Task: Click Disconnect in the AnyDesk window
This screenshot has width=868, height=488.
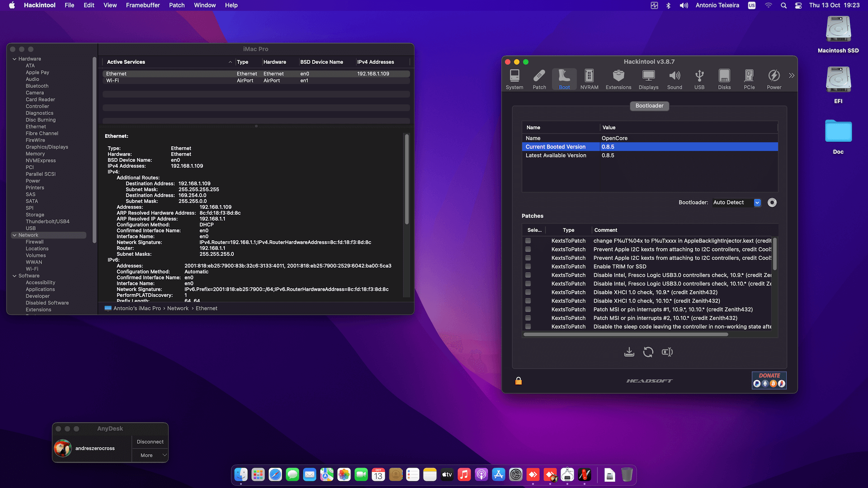Action: pyautogui.click(x=149, y=441)
